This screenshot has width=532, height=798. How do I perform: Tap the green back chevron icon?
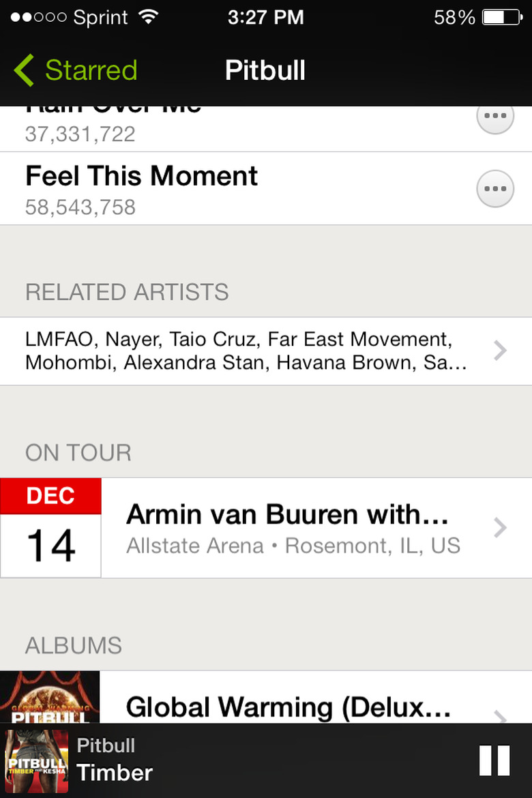coord(23,70)
